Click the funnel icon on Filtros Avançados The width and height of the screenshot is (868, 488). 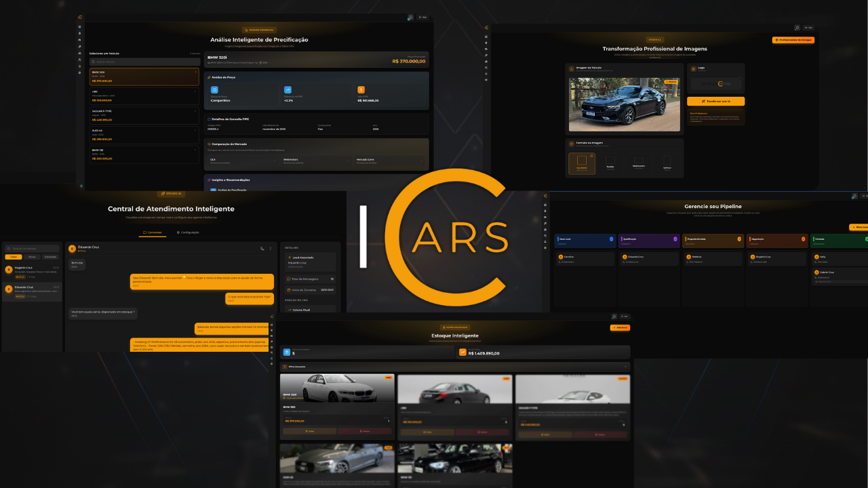click(286, 366)
